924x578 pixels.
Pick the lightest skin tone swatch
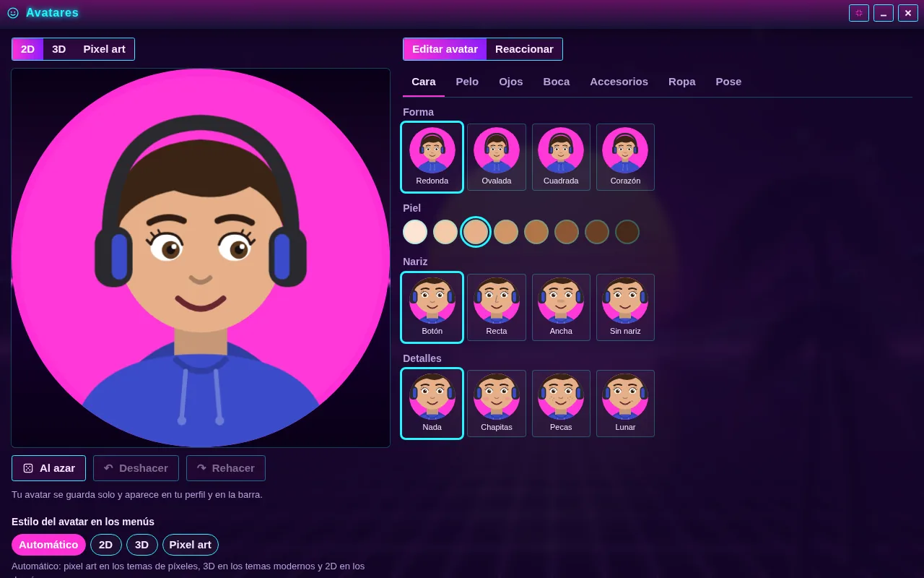pos(415,232)
